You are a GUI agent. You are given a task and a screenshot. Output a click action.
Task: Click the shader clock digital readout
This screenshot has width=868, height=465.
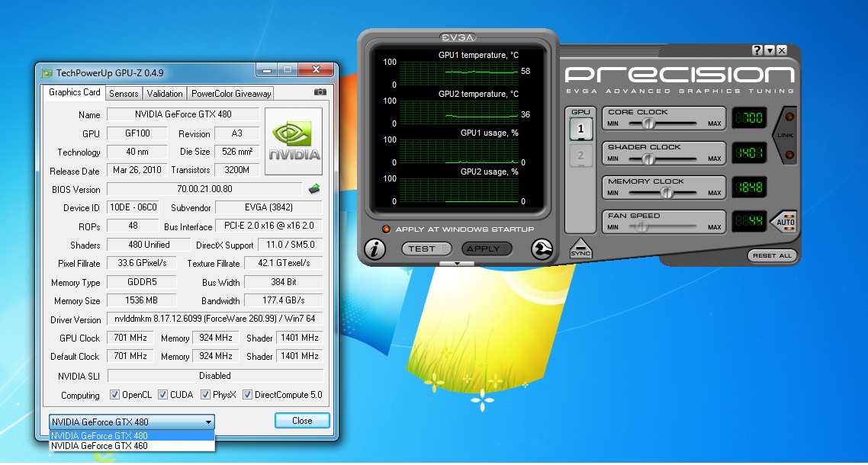coord(750,152)
